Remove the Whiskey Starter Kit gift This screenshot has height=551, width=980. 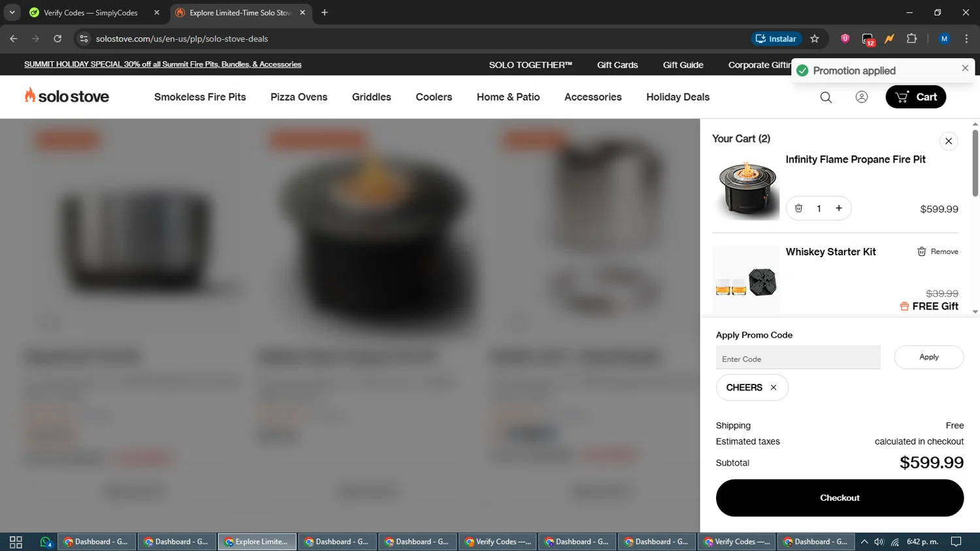pos(938,252)
